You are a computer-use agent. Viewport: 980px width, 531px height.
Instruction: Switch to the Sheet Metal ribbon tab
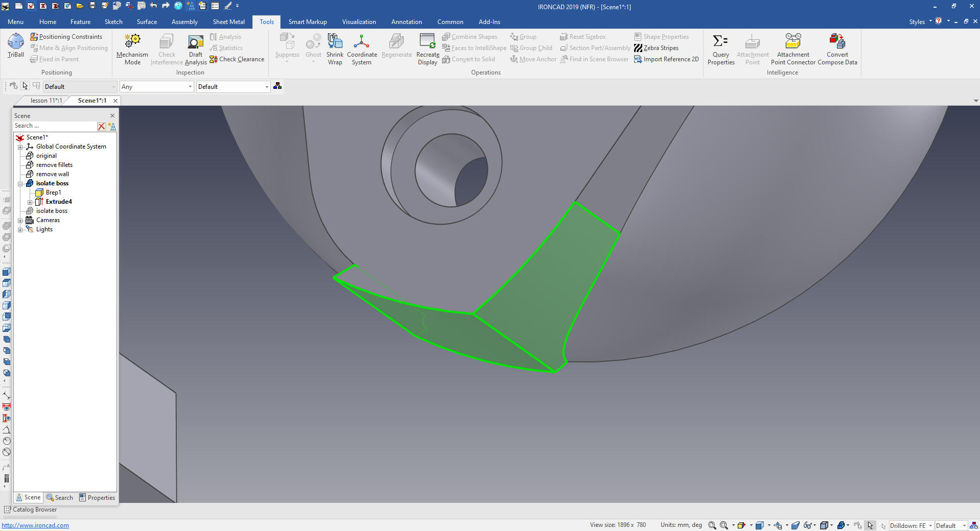[228, 22]
